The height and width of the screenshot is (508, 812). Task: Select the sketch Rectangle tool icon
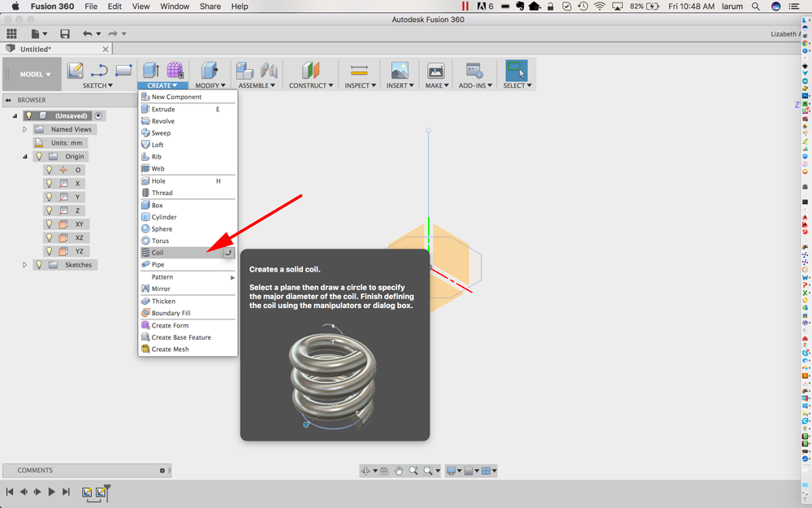(123, 71)
